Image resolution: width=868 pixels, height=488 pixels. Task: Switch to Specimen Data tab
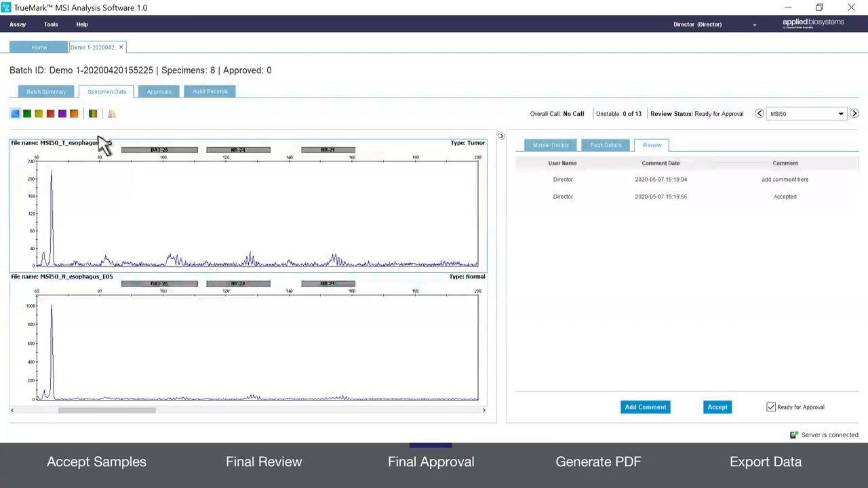106,91
